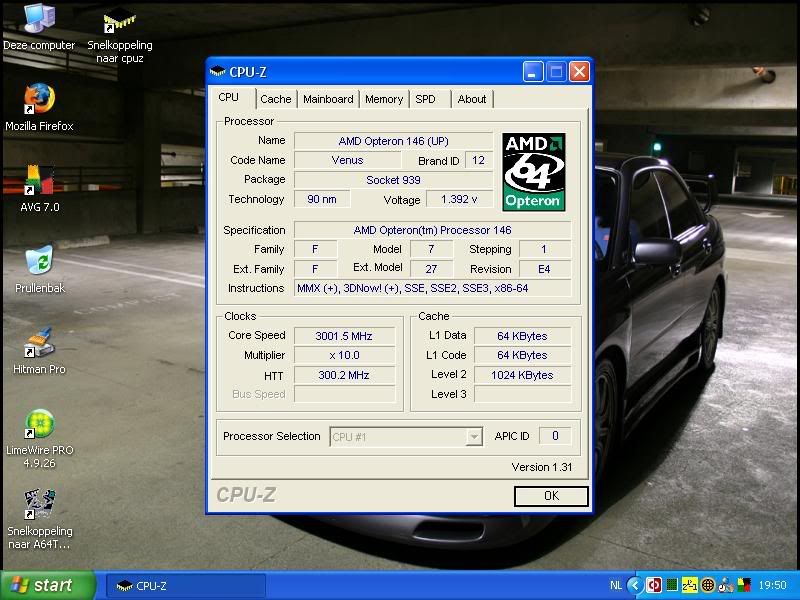Click the Name field AMD Opteron 146 (UP)

tap(393, 141)
